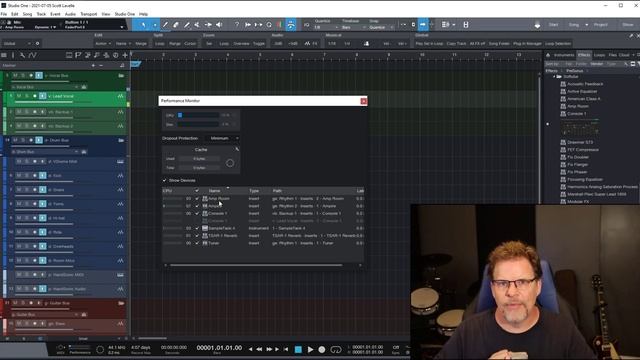Click the All FX off macro button

click(478, 43)
